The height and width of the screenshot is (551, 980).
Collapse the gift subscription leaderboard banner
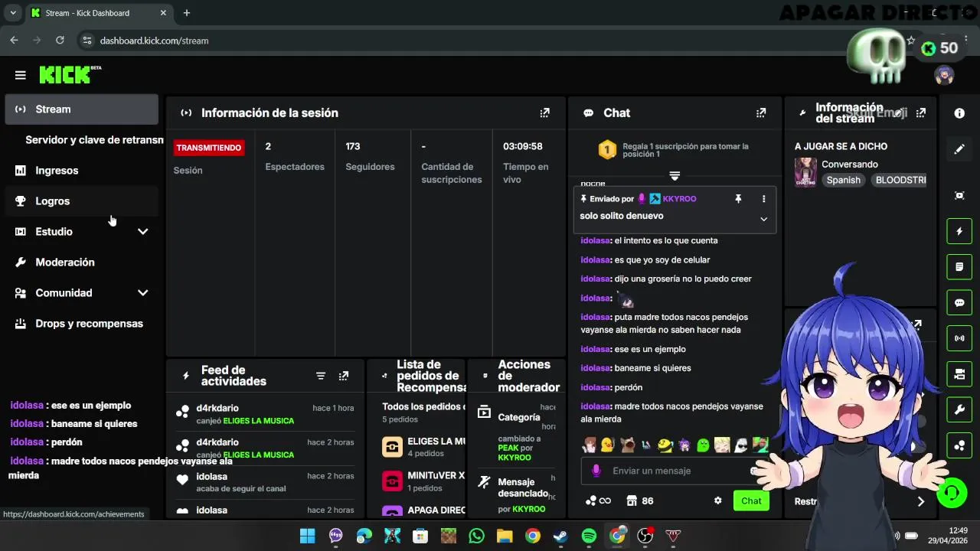(x=675, y=176)
